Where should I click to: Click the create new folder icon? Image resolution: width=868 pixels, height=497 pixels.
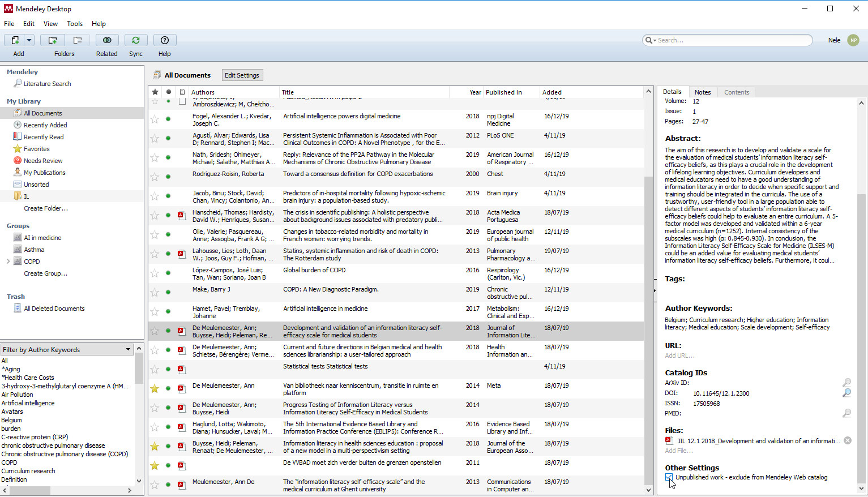tap(53, 40)
